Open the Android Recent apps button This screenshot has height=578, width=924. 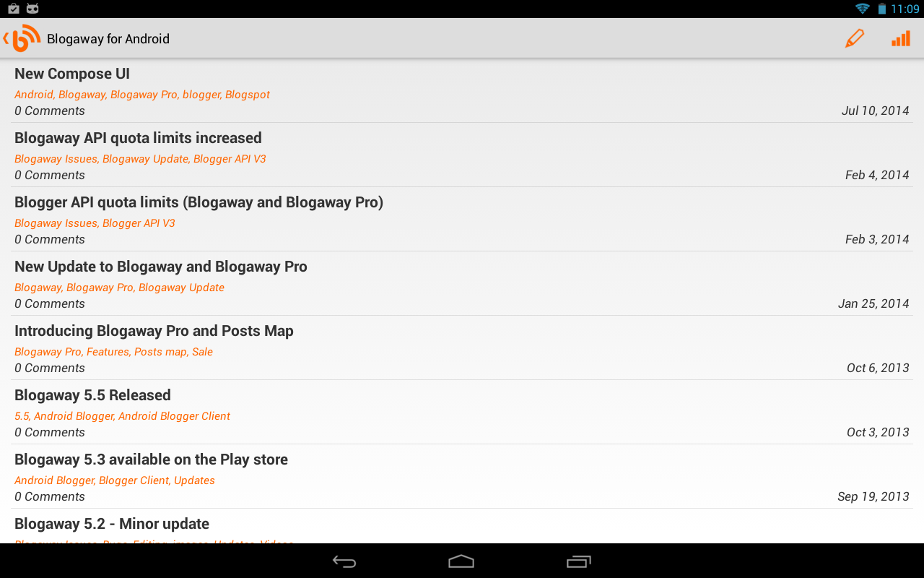[x=579, y=561]
